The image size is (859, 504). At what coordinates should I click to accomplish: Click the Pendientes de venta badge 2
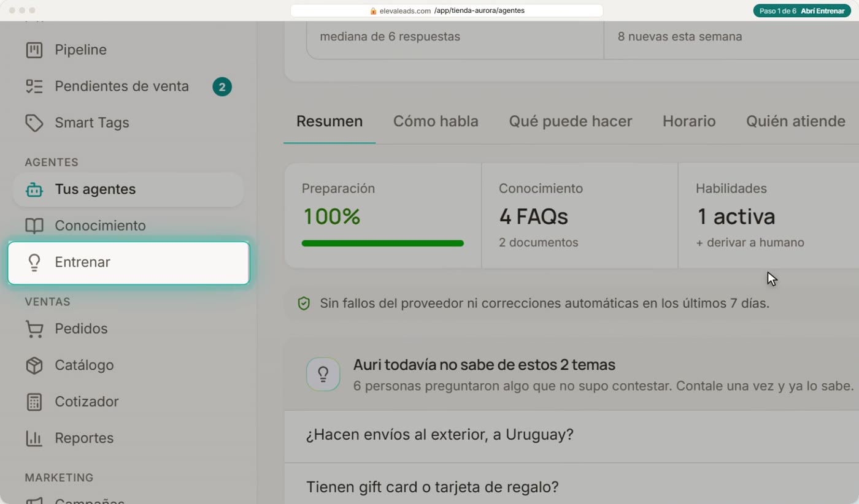222,87
